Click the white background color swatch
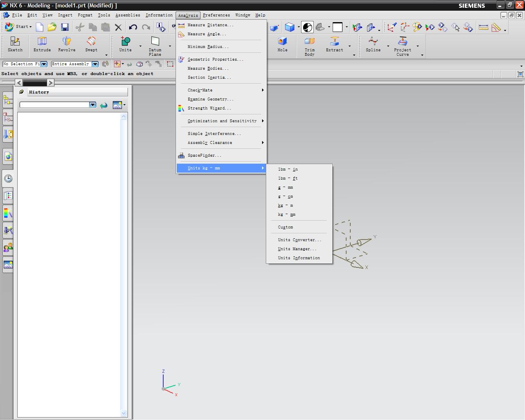 point(338,27)
